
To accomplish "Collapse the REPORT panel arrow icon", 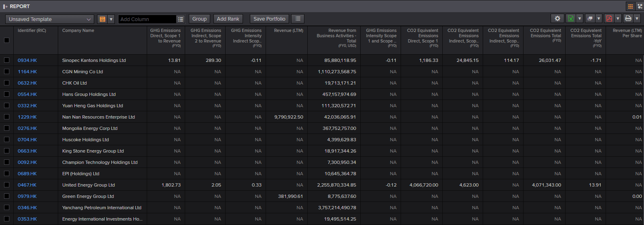I will 6,6.
